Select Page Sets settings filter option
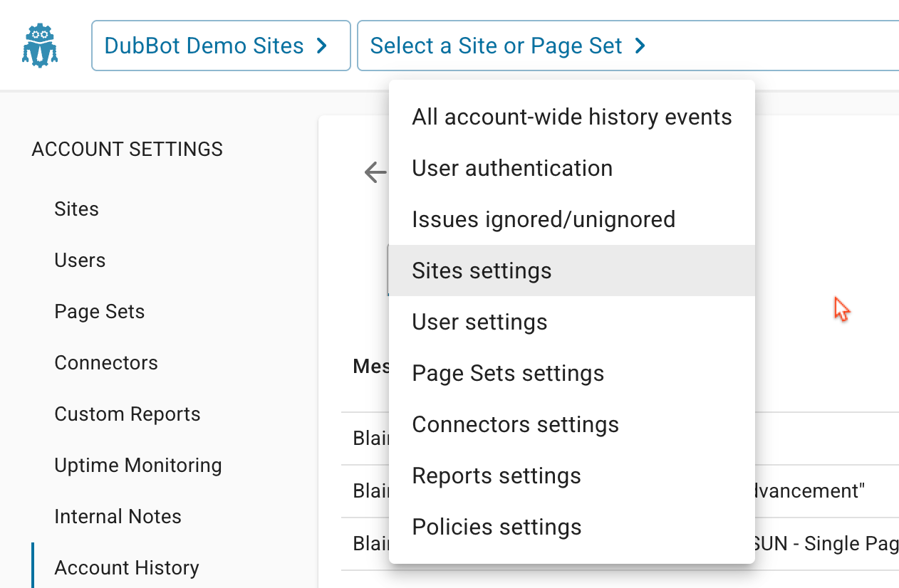Screen dimensions: 899x588 [x=508, y=373]
